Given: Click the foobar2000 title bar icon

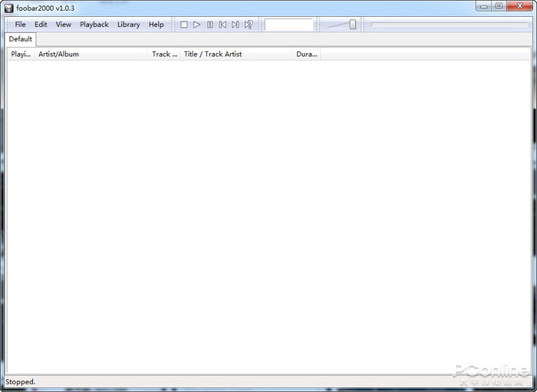Looking at the screenshot, I should [x=9, y=8].
